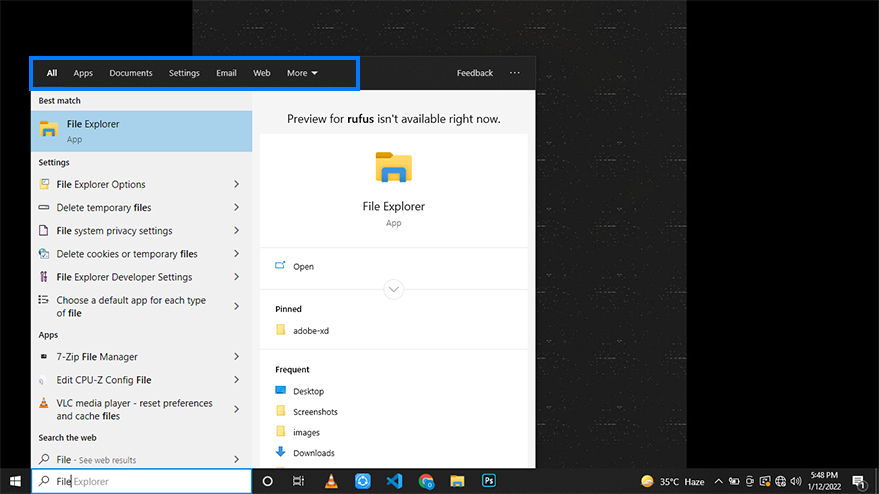Open the 7-Zip File Manager result
The height and width of the screenshot is (494, 879).
[97, 357]
